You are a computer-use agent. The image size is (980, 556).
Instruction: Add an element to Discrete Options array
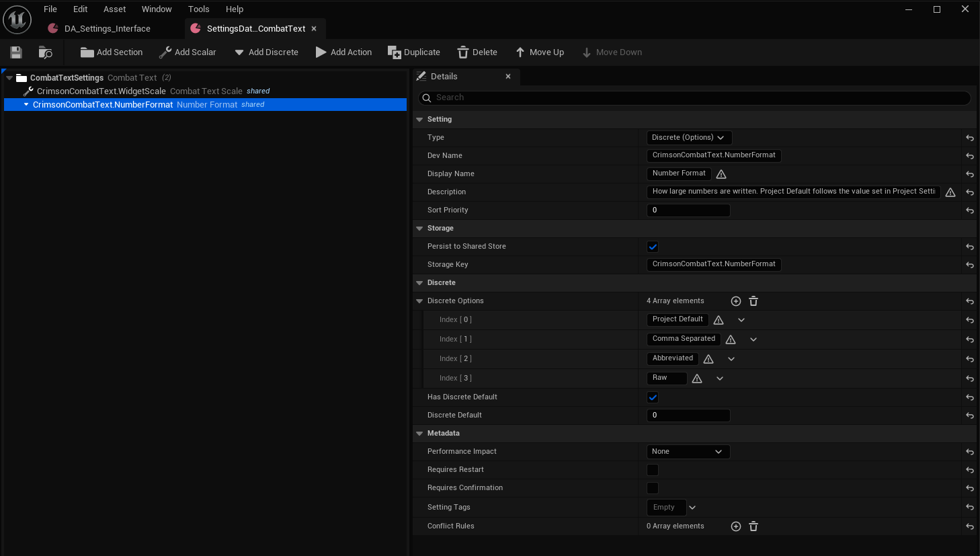click(x=736, y=301)
